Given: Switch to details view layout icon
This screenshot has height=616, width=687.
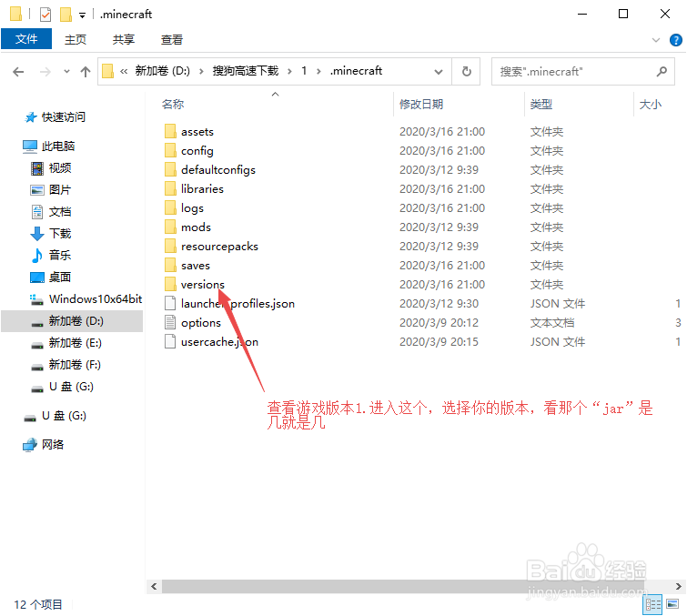Looking at the screenshot, I should click(652, 605).
